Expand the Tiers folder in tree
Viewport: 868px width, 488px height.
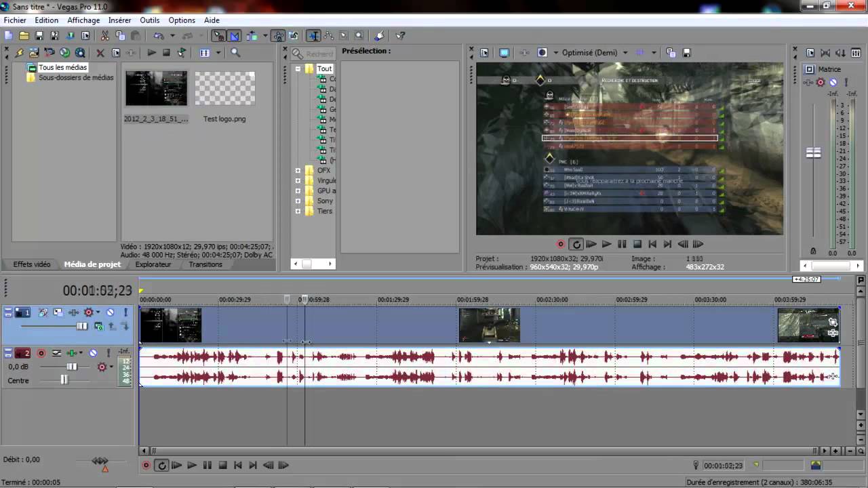(298, 211)
